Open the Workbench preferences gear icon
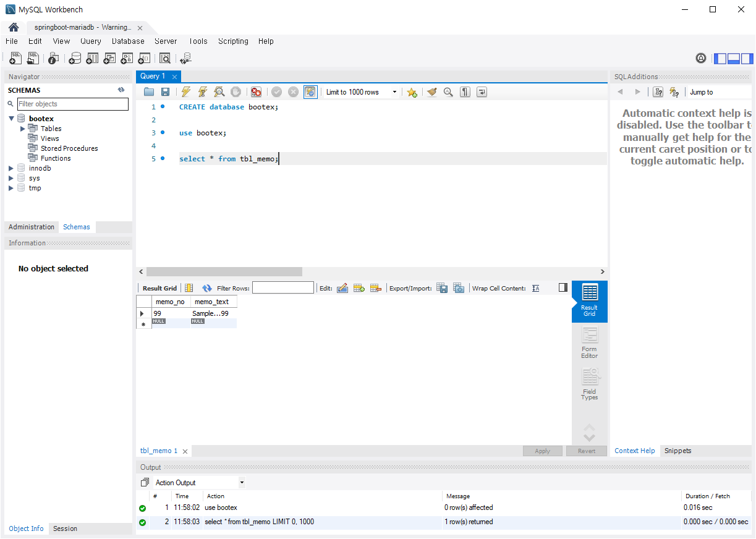Screen dimensions: 756x539 [x=701, y=58]
